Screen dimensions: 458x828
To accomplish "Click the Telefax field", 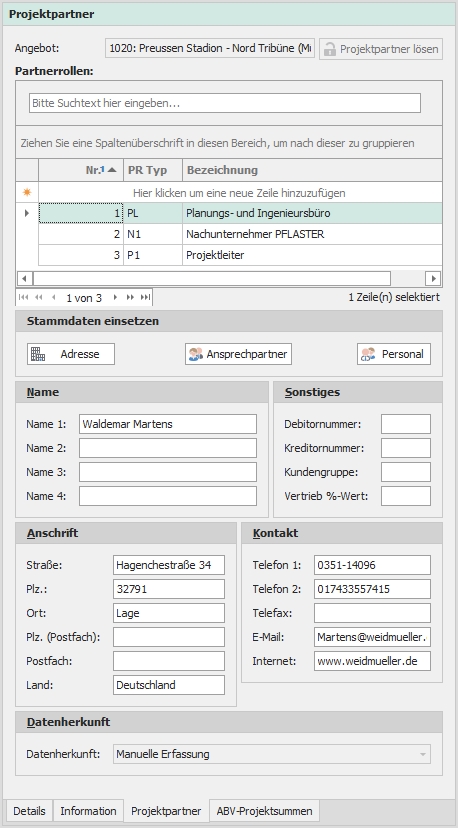I will click(x=372, y=613).
